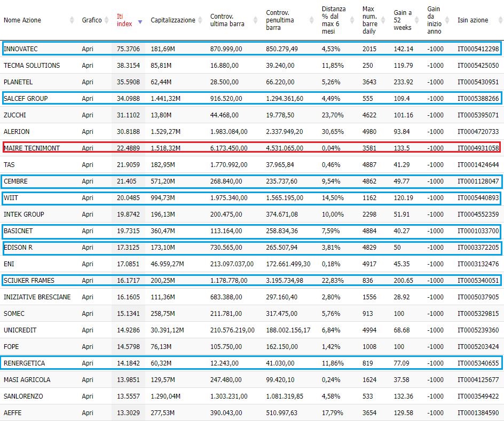Click ISIN code IT0005239360
504x421 pixels.
[478, 330]
